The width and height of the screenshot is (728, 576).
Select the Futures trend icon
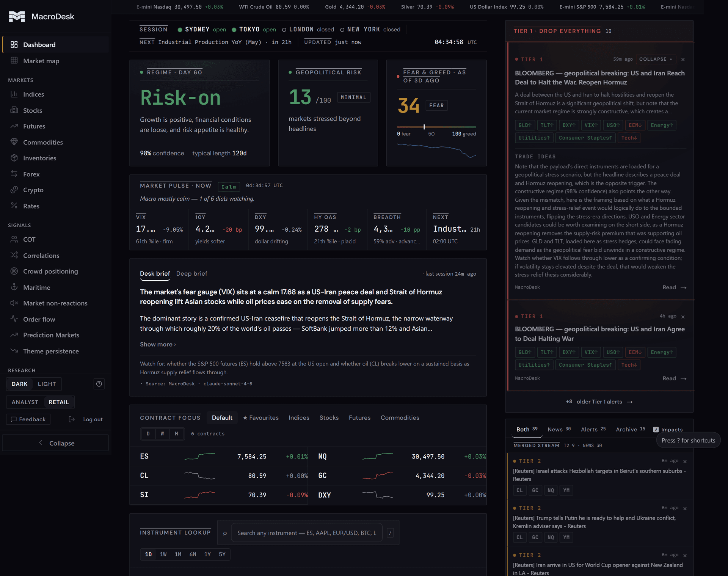click(x=14, y=126)
